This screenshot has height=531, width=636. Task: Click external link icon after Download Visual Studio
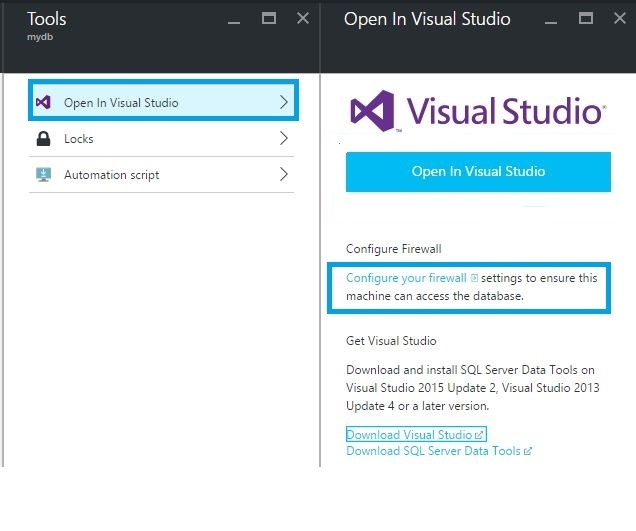tap(480, 435)
